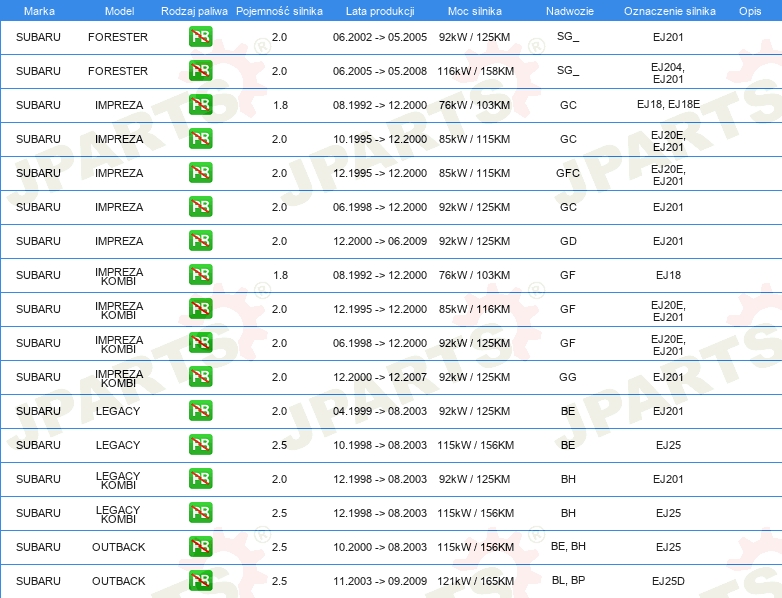Select the EJ25D engine code cell

tap(668, 581)
